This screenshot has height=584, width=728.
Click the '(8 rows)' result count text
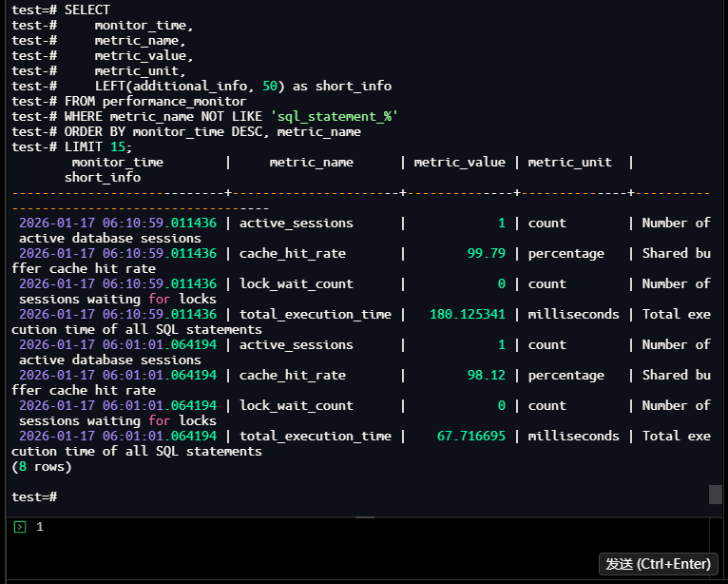tap(42, 466)
